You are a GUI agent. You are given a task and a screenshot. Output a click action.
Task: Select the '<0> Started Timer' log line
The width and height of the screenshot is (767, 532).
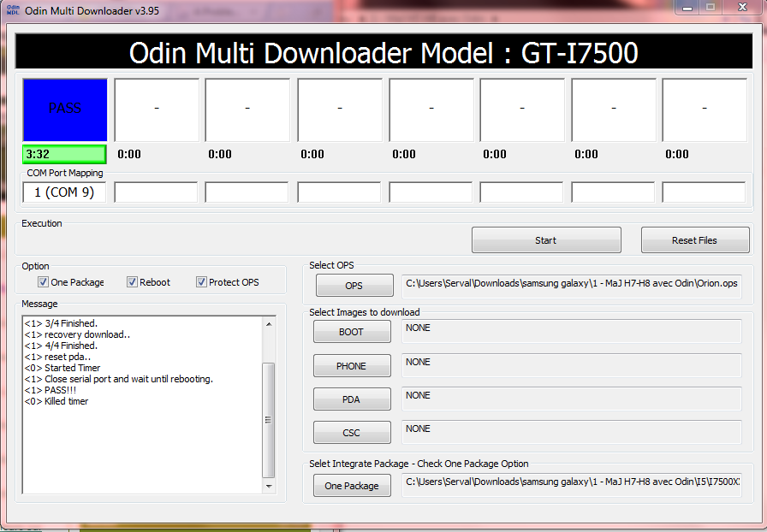62,368
